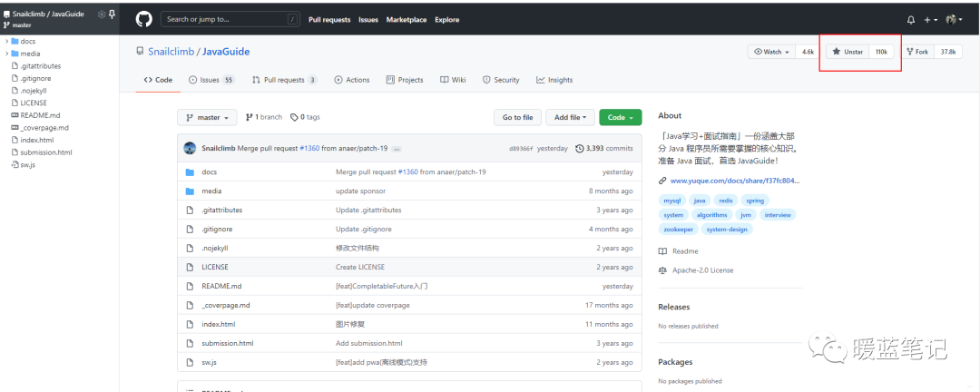
Task: Click the Unstar button
Action: pyautogui.click(x=848, y=52)
